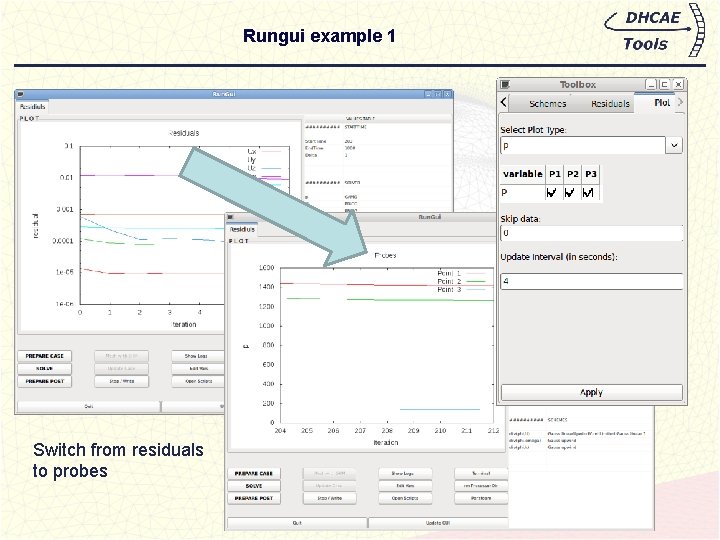Click PREPARE POST in back RunGui window
The height and width of the screenshot is (540, 720).
coord(45,381)
